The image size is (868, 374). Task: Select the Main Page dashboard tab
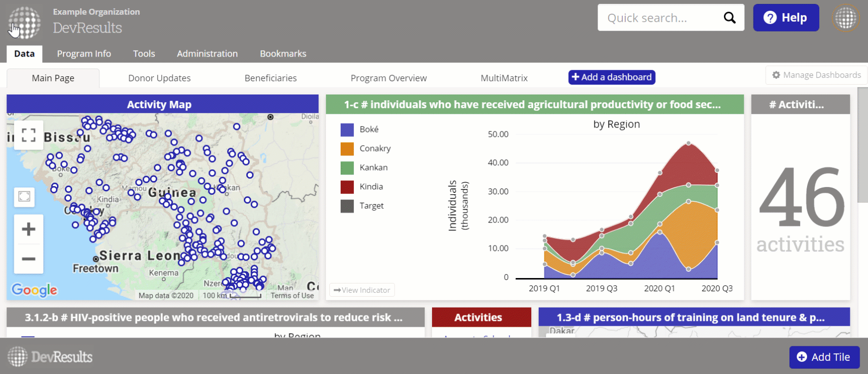click(x=53, y=78)
